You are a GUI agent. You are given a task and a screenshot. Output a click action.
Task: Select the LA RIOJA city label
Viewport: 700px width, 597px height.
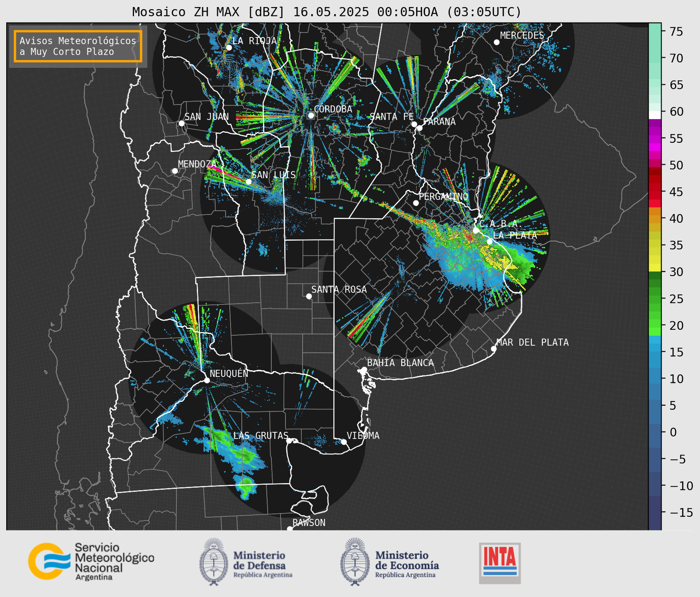tap(254, 41)
